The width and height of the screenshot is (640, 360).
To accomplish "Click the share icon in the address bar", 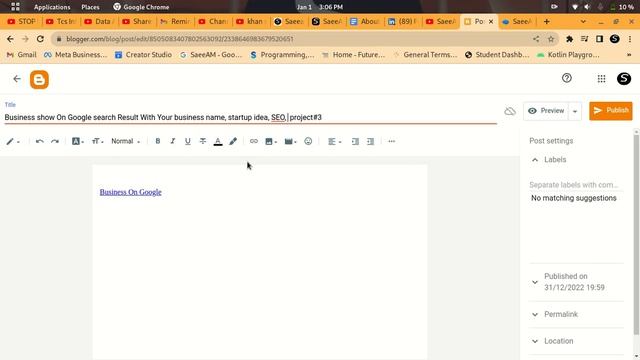I will (x=536, y=39).
